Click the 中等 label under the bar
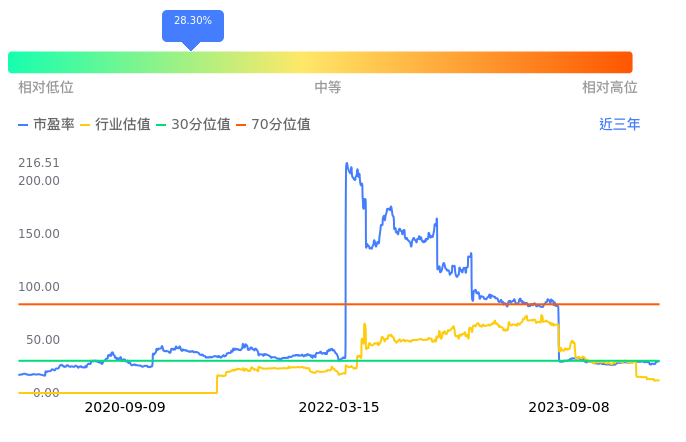 point(328,88)
